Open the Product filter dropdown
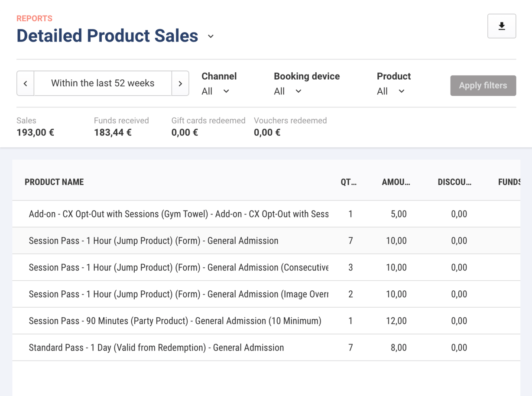 click(391, 91)
